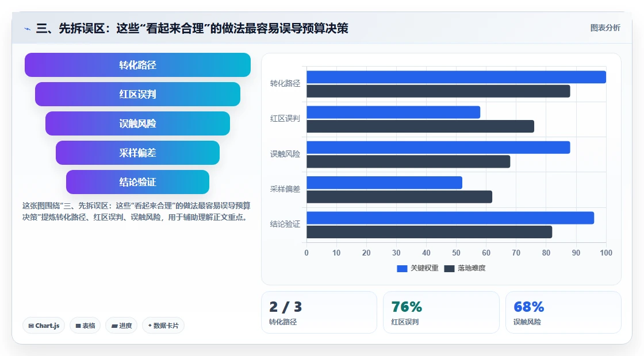Click the 图表分析 label in header

point(605,28)
